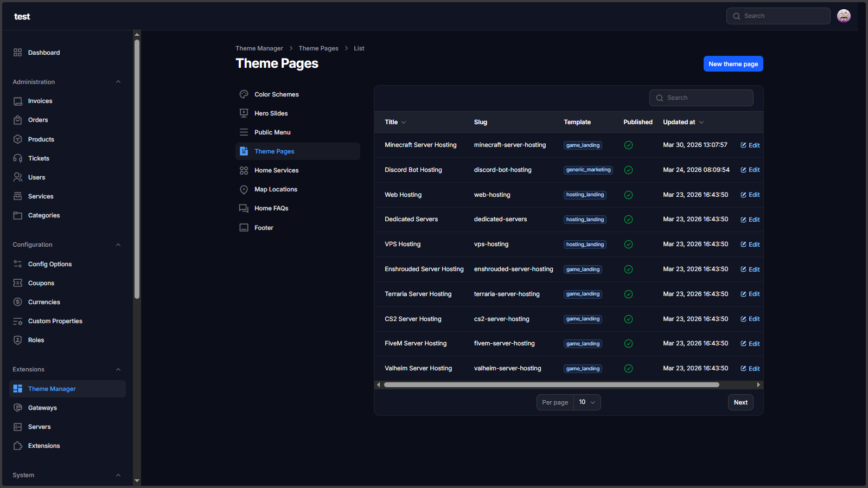Click the Color Schemes palette icon
The height and width of the screenshot is (488, 868).
coord(244,94)
